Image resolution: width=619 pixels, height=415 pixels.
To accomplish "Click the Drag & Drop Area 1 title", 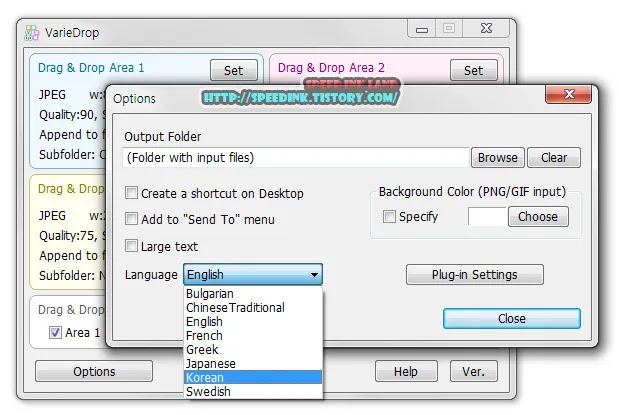I will click(x=91, y=68).
